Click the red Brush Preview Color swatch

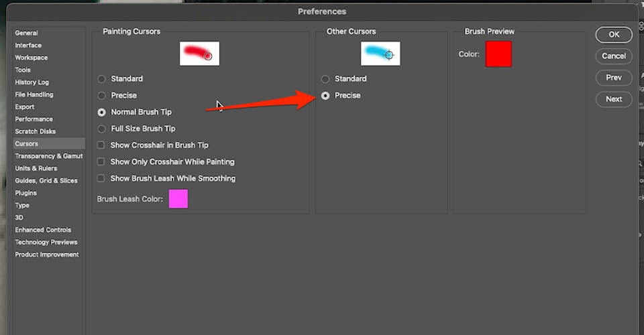click(498, 54)
